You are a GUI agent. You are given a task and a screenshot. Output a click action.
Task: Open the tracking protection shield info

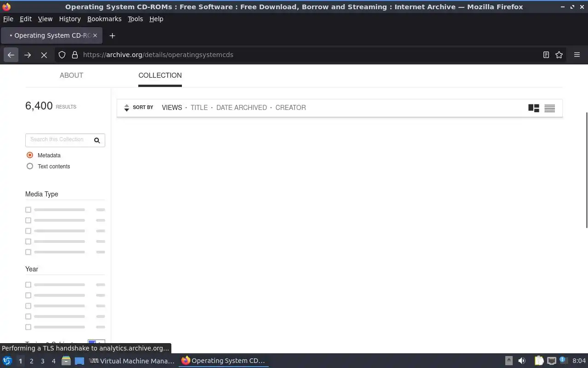62,55
